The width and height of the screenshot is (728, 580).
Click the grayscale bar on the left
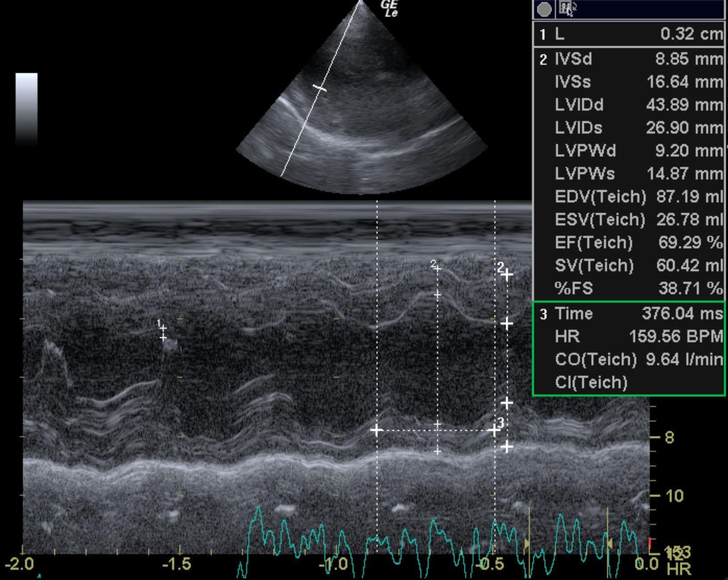pos(26,109)
